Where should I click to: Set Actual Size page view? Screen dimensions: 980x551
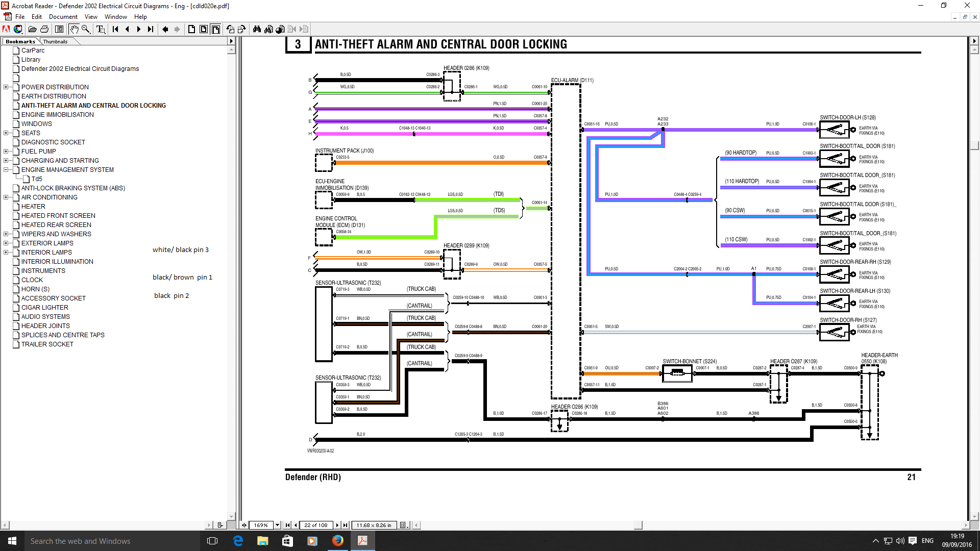pos(191,29)
